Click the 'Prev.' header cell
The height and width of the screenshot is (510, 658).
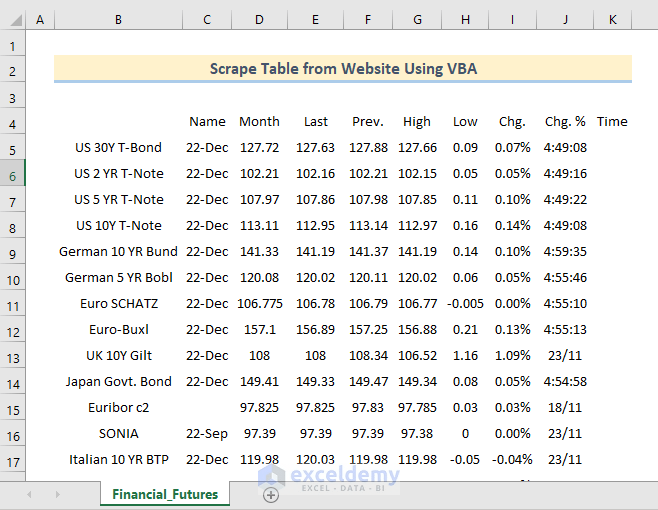(368, 121)
